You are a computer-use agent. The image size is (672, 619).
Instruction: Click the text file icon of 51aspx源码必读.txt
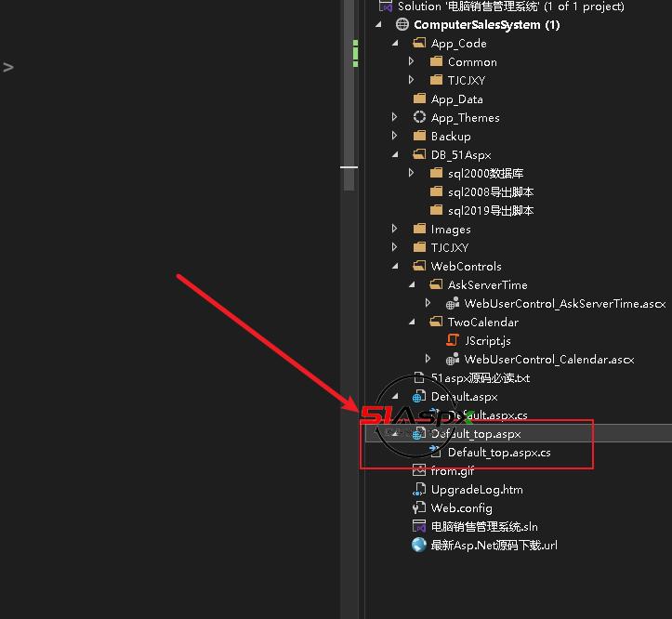point(419,377)
